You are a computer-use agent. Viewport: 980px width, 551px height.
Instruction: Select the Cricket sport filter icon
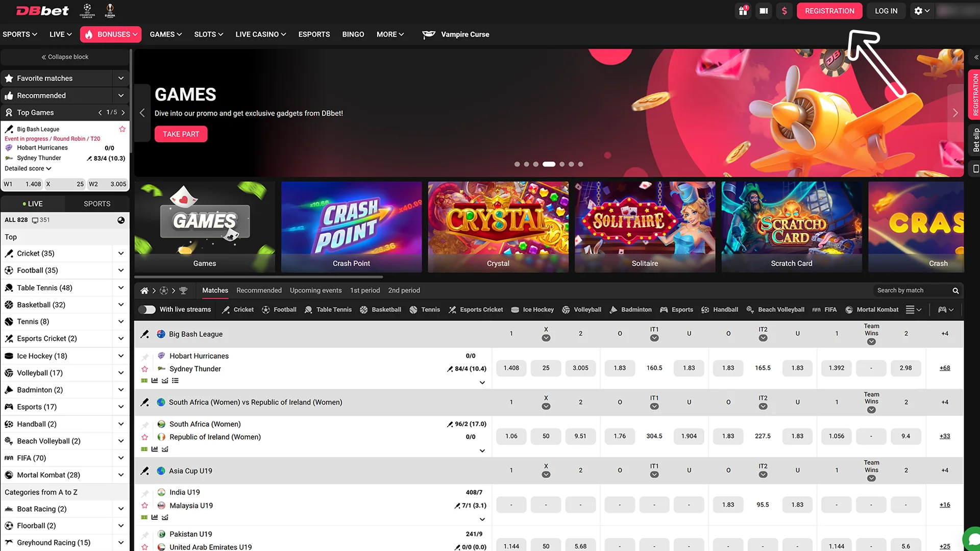pos(226,309)
